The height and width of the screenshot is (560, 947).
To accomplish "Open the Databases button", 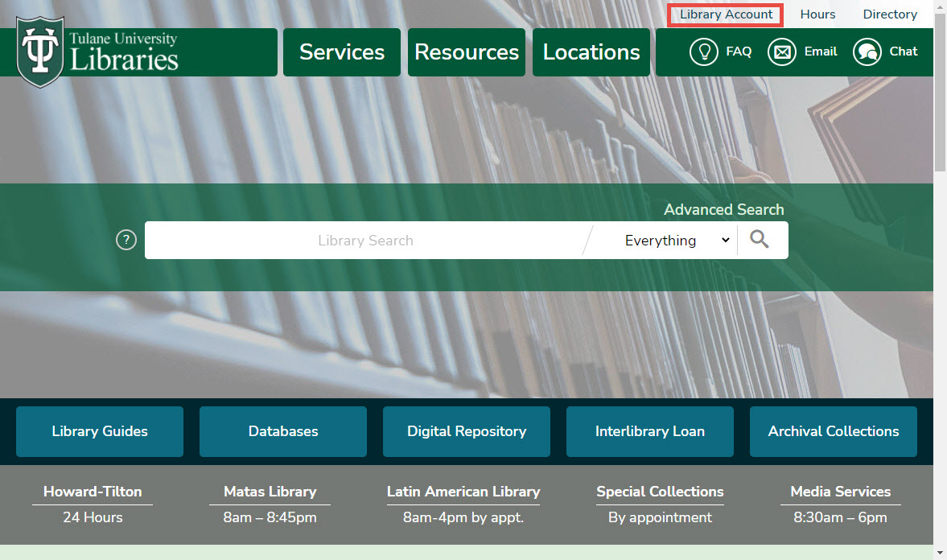I will click(x=283, y=431).
